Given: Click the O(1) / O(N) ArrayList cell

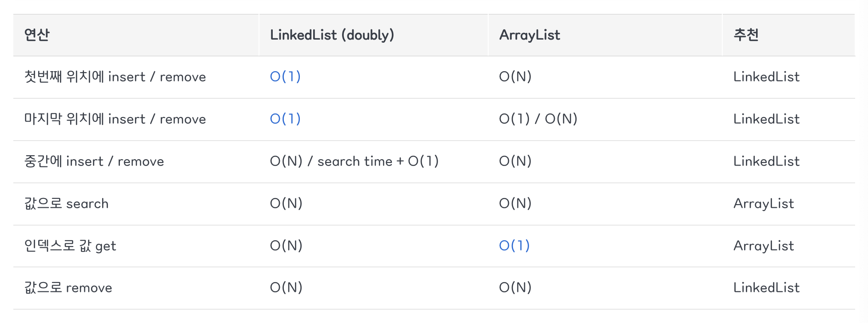Looking at the screenshot, I should pyautogui.click(x=538, y=119).
